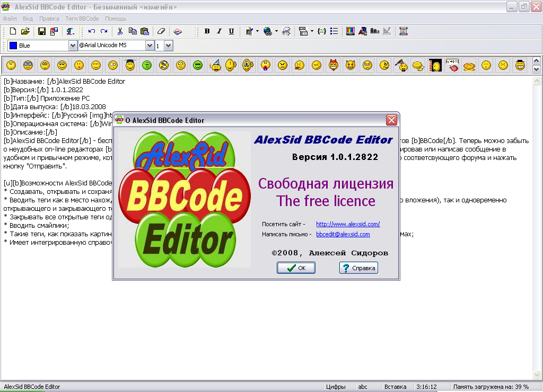Screen dimensions: 543x392
Task: Click the bbcedit@alexsid.com email link
Action: (x=343, y=234)
